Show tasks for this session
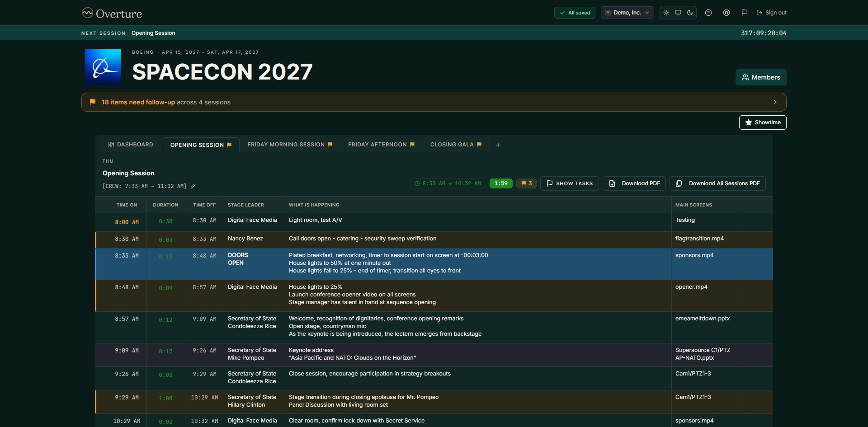868x427 pixels. (570, 183)
